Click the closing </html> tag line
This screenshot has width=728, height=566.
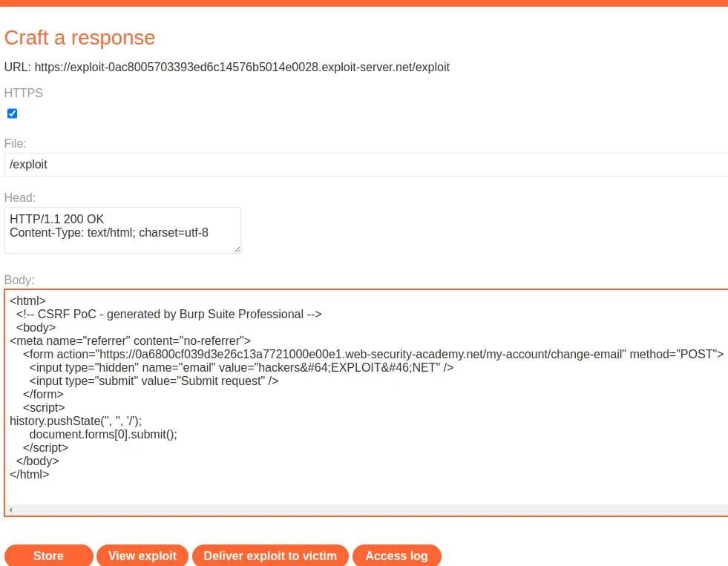29,475
